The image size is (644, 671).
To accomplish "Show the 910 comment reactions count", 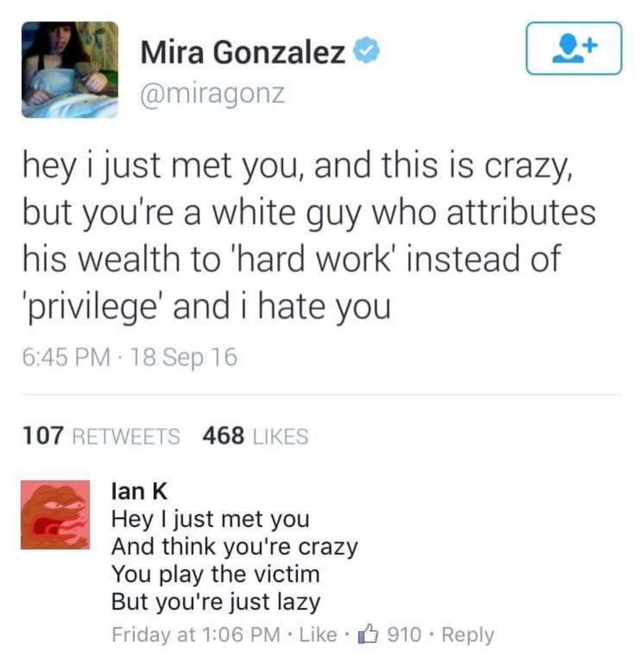I will [404, 635].
